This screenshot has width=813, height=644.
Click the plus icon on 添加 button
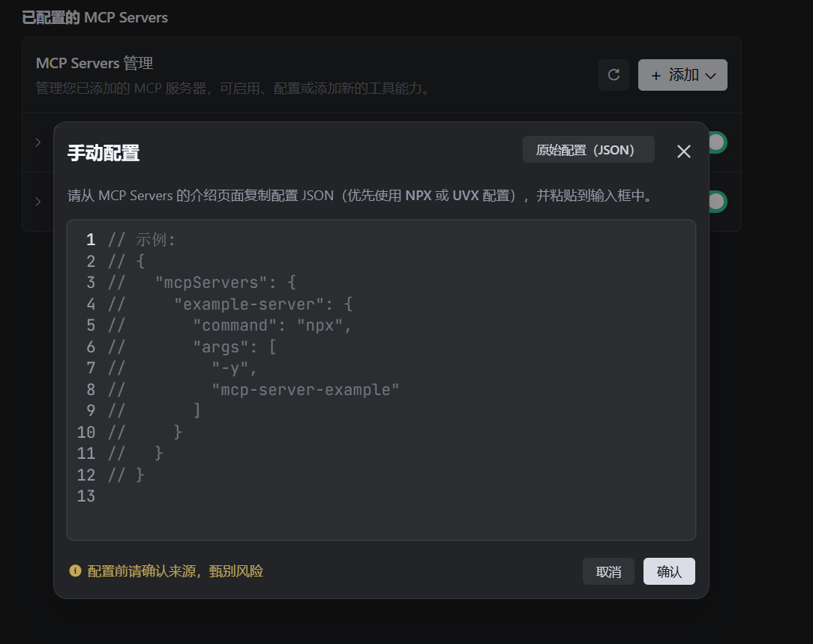(x=656, y=76)
